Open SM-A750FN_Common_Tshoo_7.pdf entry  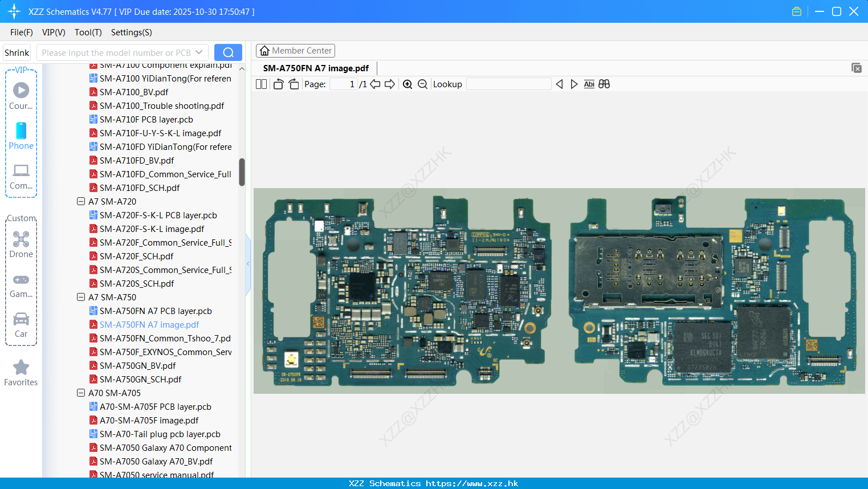click(x=165, y=338)
